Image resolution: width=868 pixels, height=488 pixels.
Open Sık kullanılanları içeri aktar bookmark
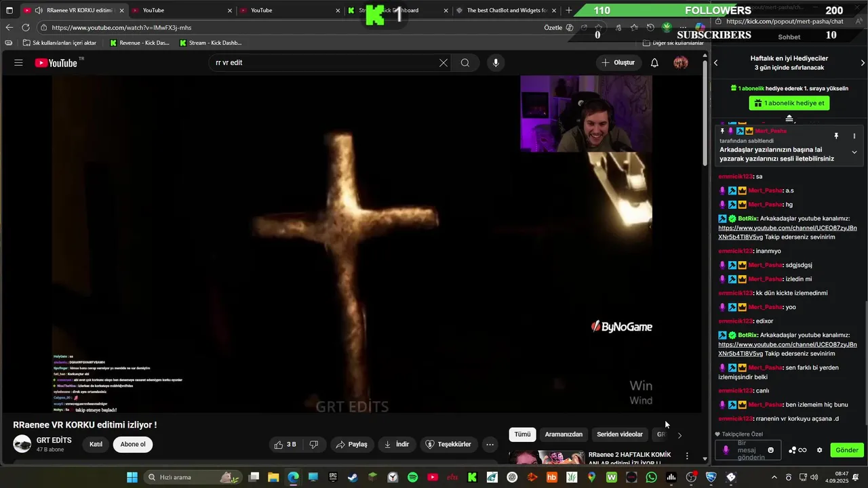60,43
